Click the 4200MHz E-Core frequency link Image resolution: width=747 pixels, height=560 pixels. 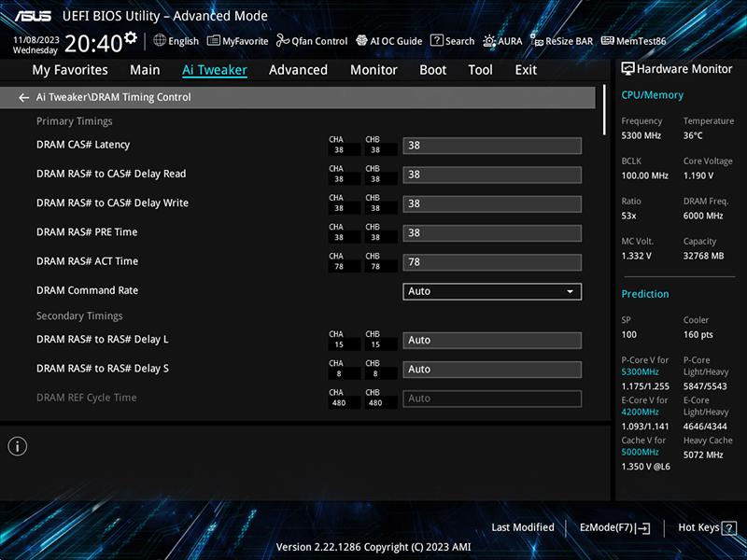coord(640,412)
